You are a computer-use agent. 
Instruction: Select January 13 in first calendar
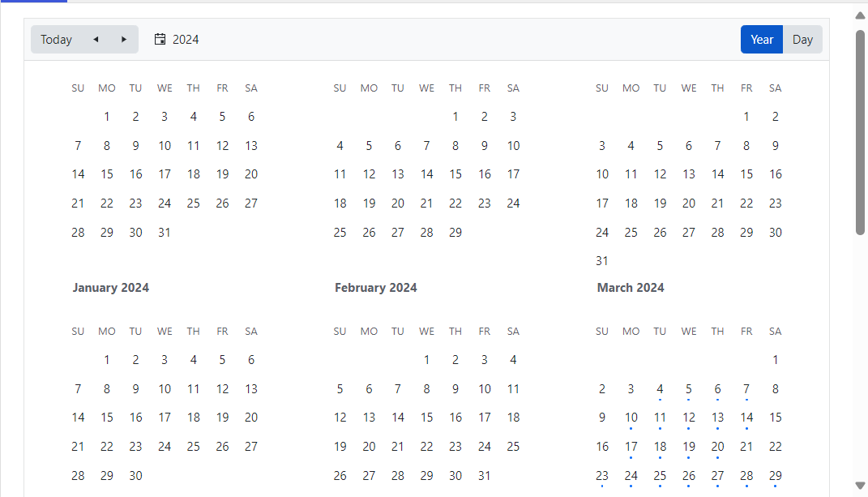tap(251, 146)
